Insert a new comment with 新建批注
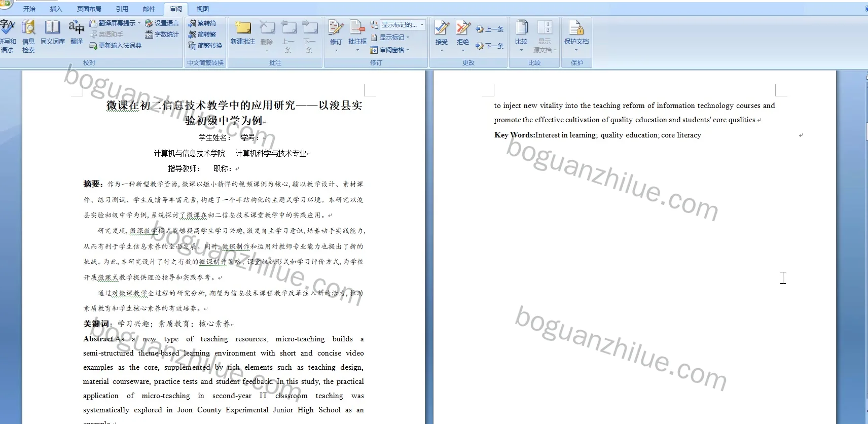 [243, 33]
